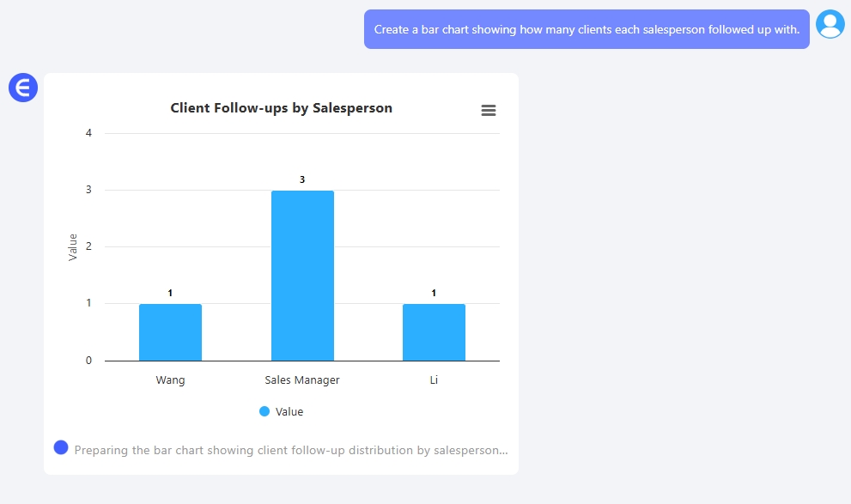Viewport: 851px width, 504px height.
Task: Click the blue legend marker circle
Action: 264,411
